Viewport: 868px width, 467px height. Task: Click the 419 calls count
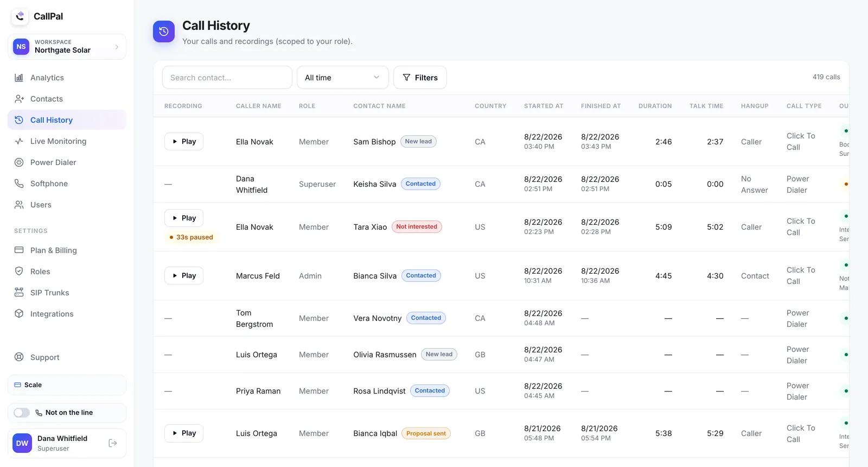coord(826,77)
